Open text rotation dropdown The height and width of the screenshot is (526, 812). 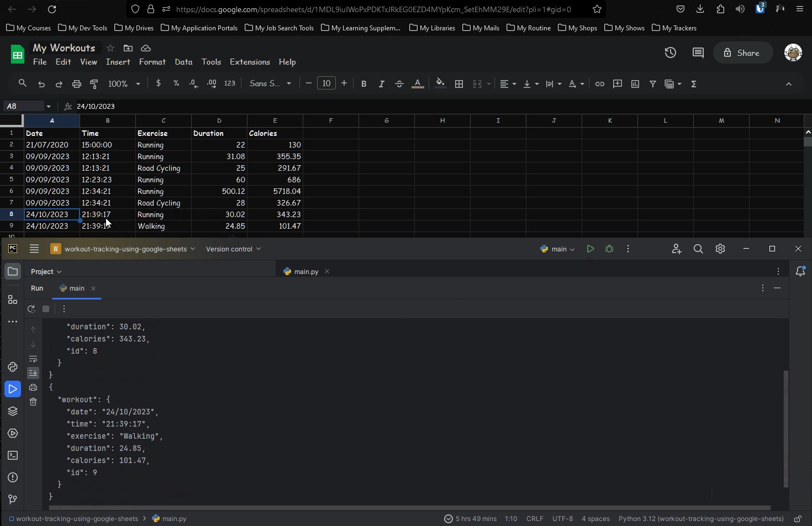(x=576, y=84)
